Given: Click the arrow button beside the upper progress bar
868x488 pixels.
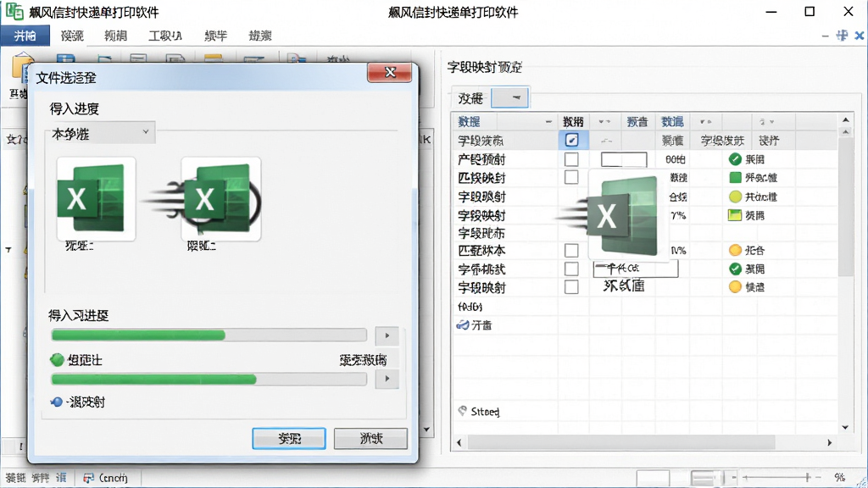Looking at the screenshot, I should click(x=387, y=335).
